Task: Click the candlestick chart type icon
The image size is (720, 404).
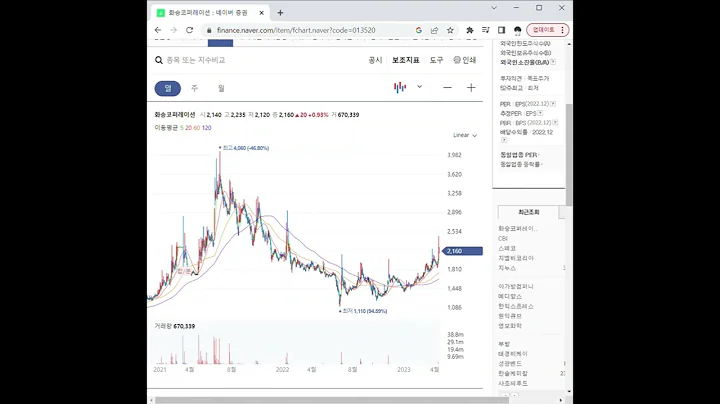Action: point(400,87)
